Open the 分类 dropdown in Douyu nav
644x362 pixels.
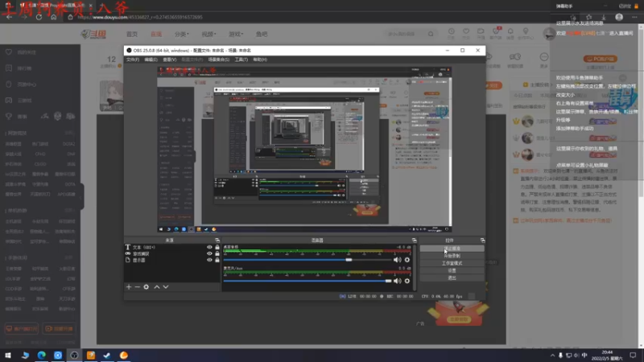point(181,34)
